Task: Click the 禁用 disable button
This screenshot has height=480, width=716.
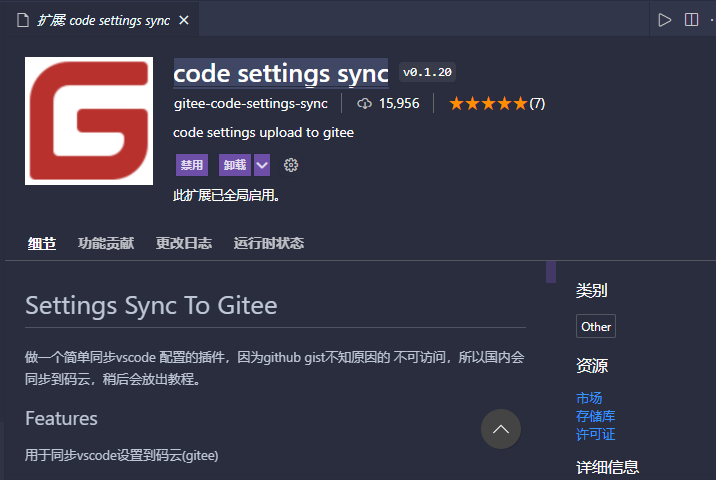Action: [192, 165]
